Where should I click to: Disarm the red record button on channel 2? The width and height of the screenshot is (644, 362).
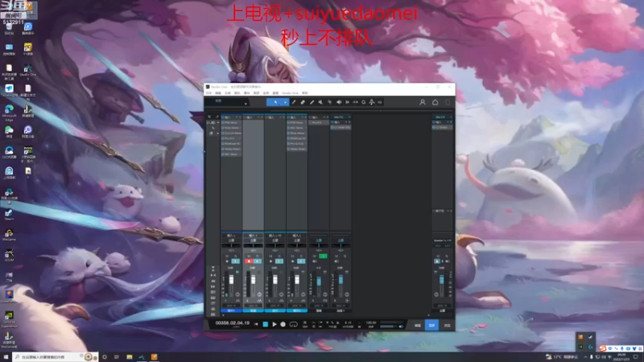tap(249, 261)
